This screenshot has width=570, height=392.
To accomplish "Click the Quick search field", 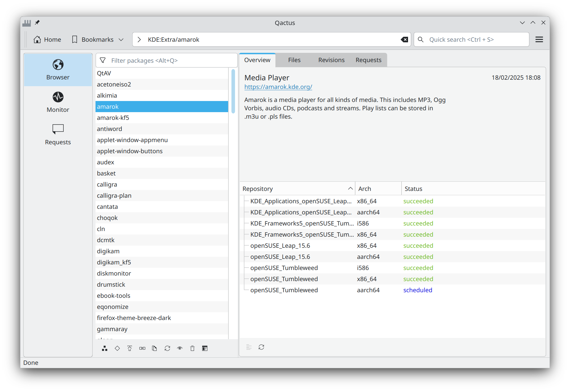I will point(472,40).
